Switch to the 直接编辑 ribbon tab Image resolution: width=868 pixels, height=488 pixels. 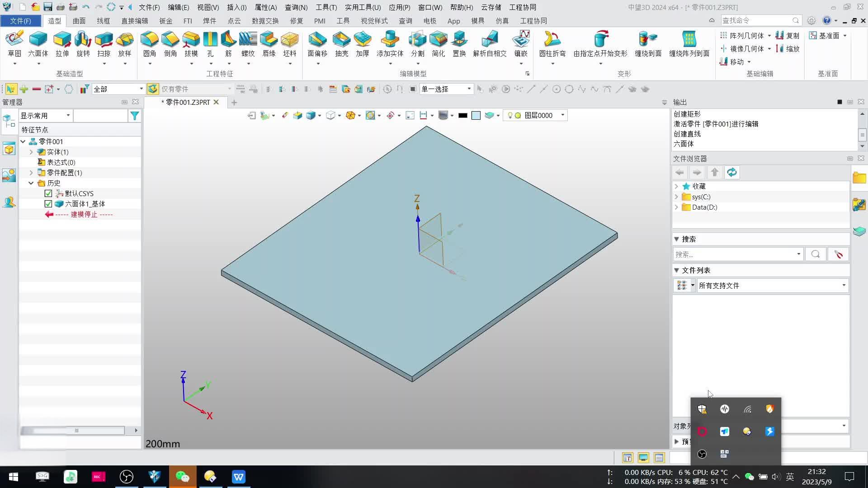(x=135, y=21)
